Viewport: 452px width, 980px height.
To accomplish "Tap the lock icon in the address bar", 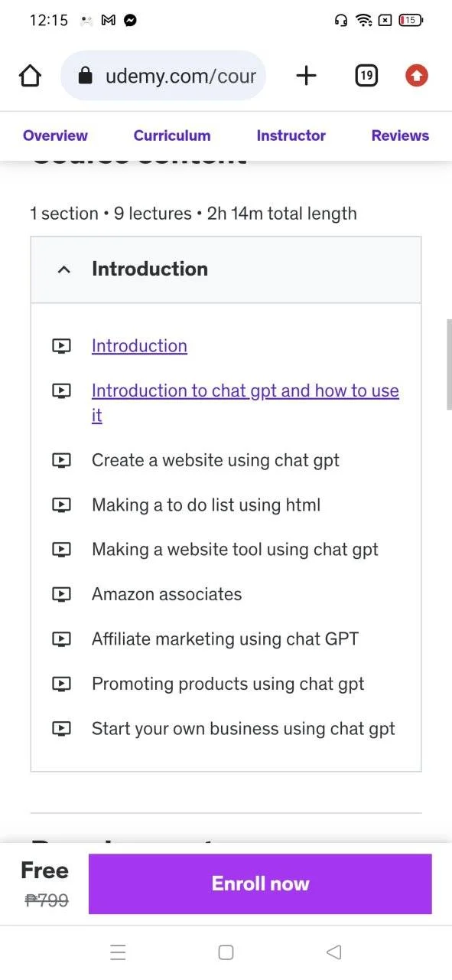I will 86,76.
